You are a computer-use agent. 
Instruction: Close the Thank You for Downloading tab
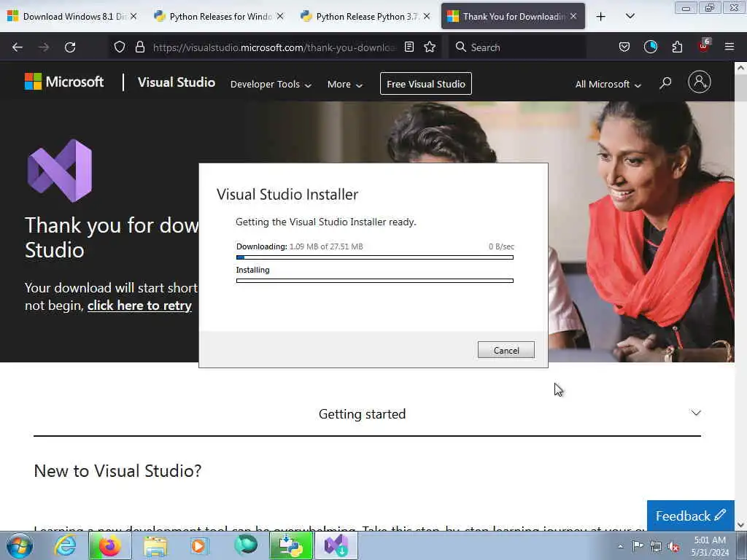573,16
